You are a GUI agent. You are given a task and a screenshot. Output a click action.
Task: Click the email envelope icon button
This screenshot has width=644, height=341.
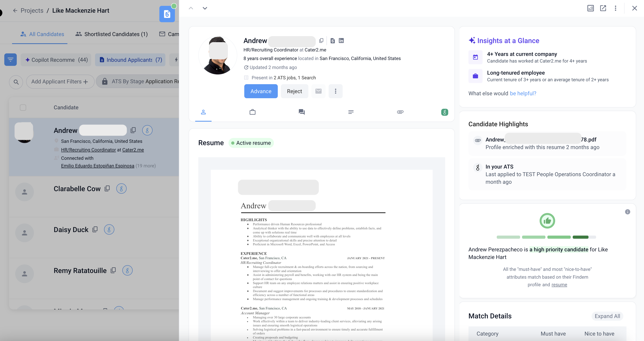[x=318, y=91]
